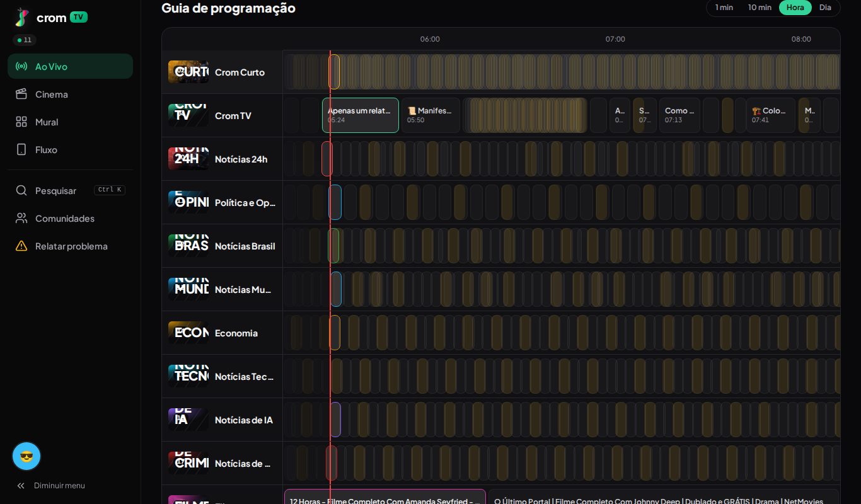
Task: Switch the guide zoom to 1 min
Action: (x=724, y=8)
